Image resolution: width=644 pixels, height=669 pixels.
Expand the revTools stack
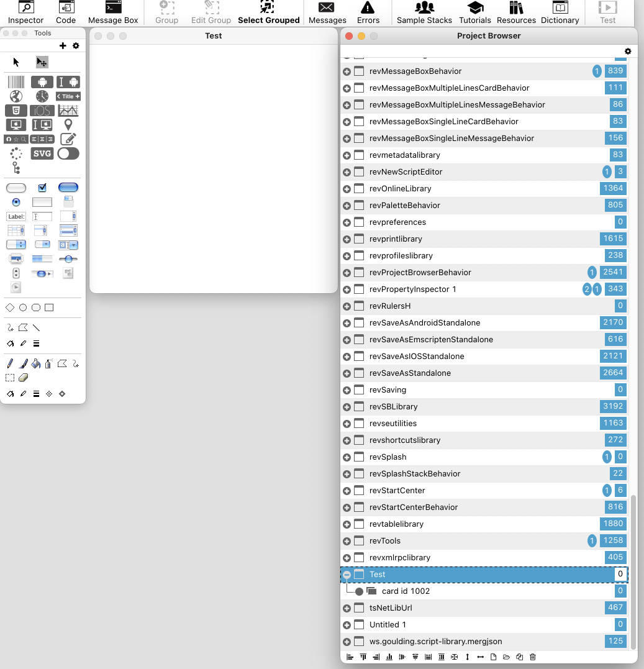coord(347,541)
